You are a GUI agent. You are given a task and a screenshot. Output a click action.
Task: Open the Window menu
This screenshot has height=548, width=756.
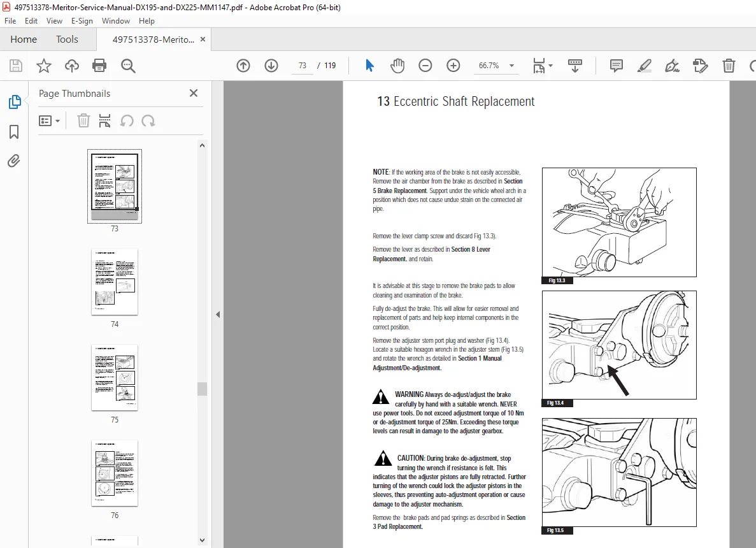tap(116, 21)
